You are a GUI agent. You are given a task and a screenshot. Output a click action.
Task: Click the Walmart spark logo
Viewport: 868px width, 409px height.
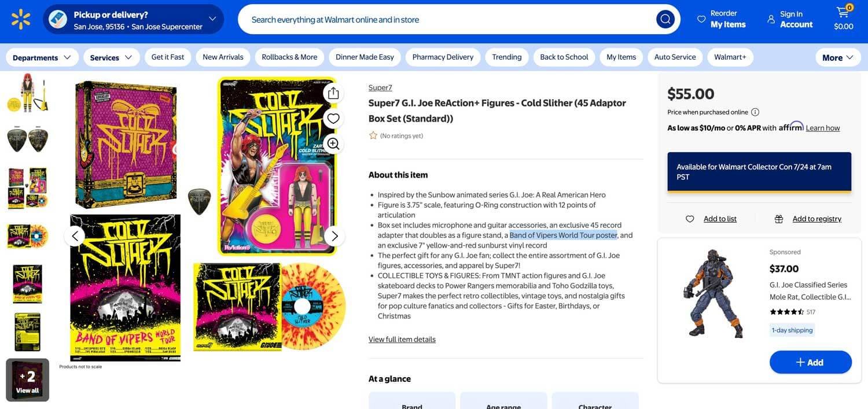click(21, 19)
